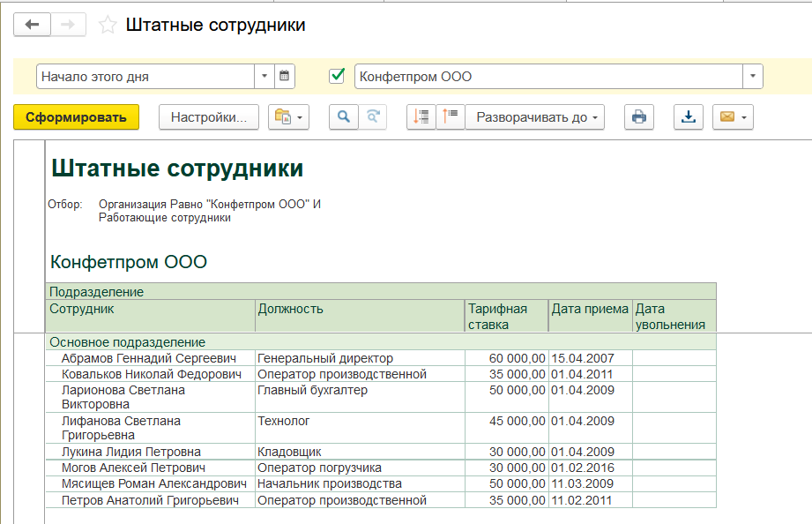Viewport: 812px width, 524px height.
Task: Select the Оператор погрузчика position cell
Action: pyautogui.click(x=360, y=468)
